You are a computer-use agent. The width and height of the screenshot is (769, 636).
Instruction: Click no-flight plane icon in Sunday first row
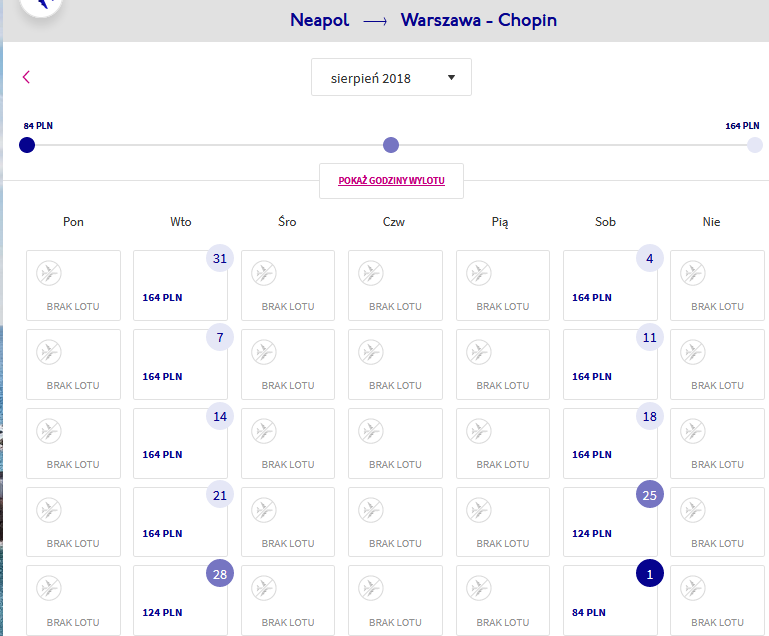693,273
